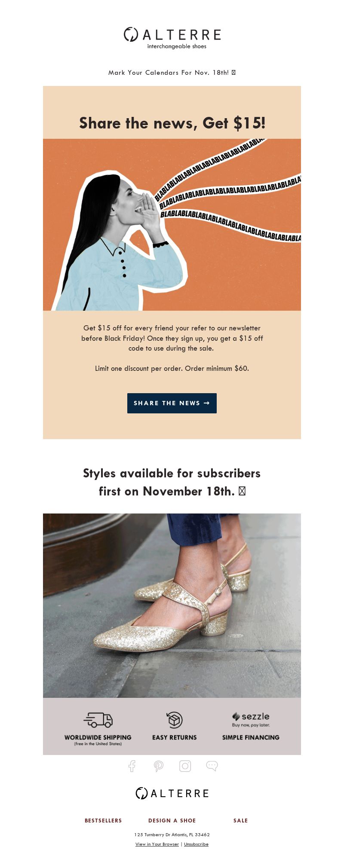
Task: Click the Unsubscribe link
Action: 196,844
